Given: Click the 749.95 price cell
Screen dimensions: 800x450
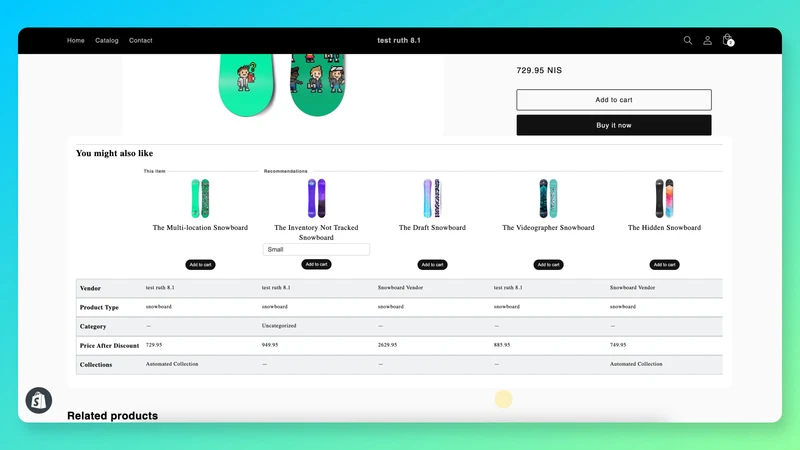Looking at the screenshot, I should coord(618,345).
